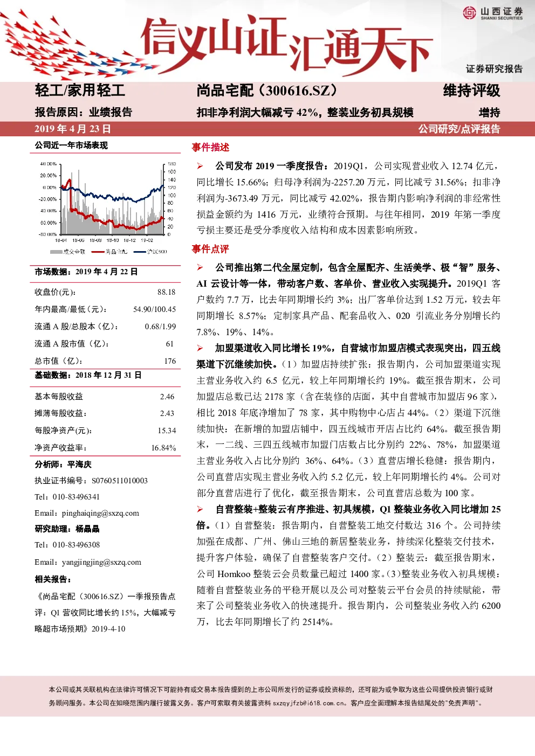Click the 维持评级 label
Image resolution: width=535 pixels, height=756 pixels.
472,91
